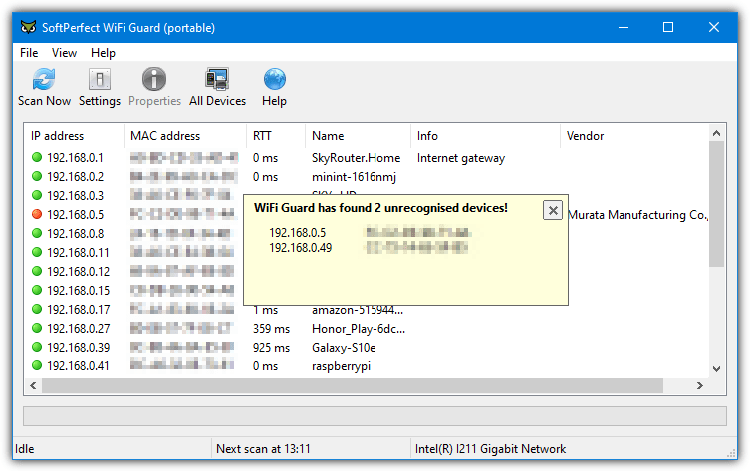Click the 925 ms RTT value
This screenshot has height=471, width=750.
[x=271, y=348]
